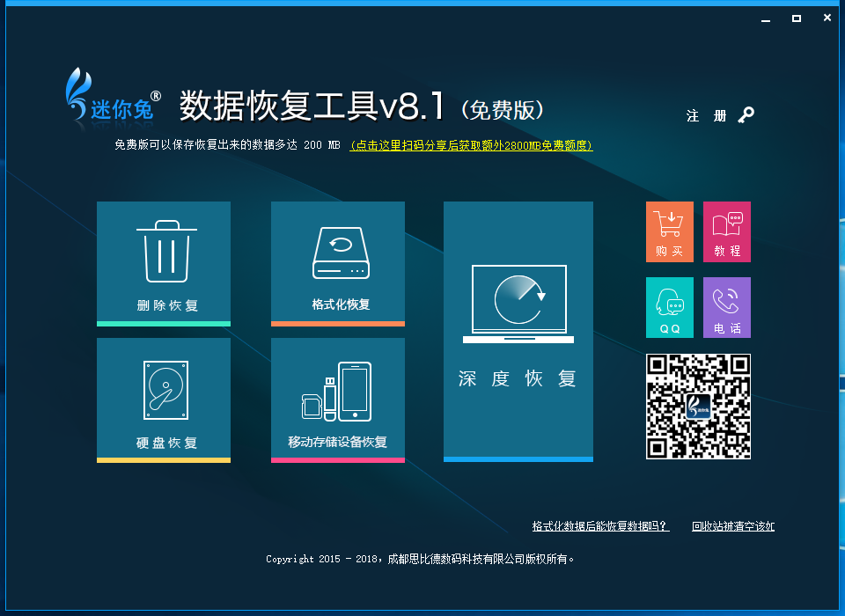This screenshot has width=845, height=616.
Task: Click the 购买 shopping cart icon
Action: (x=669, y=231)
